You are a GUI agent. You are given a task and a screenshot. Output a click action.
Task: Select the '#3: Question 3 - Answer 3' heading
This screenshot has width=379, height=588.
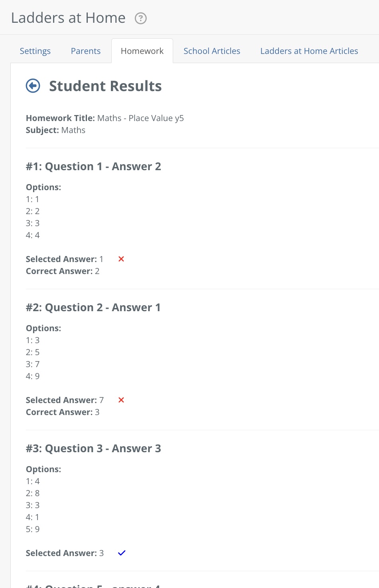click(93, 449)
